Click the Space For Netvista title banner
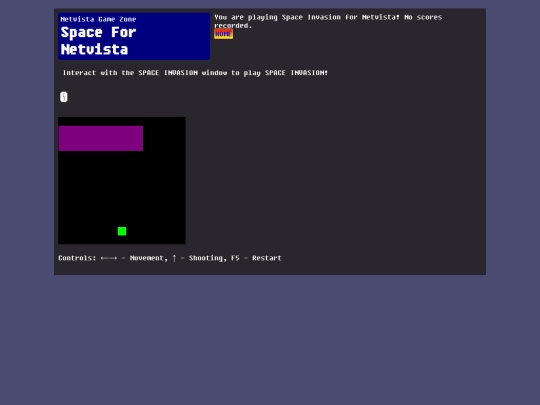This screenshot has width=540, height=405. pyautogui.click(x=134, y=37)
